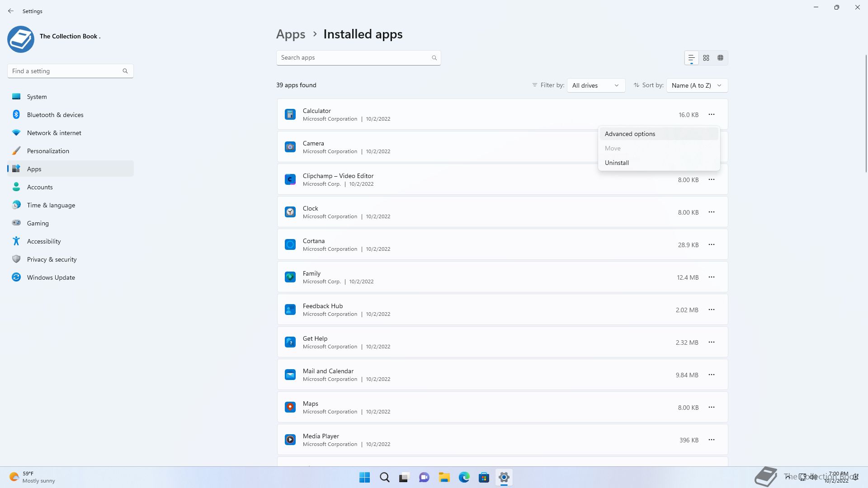868x488 pixels.
Task: Click the search apps magnifier icon
Action: coord(434,58)
